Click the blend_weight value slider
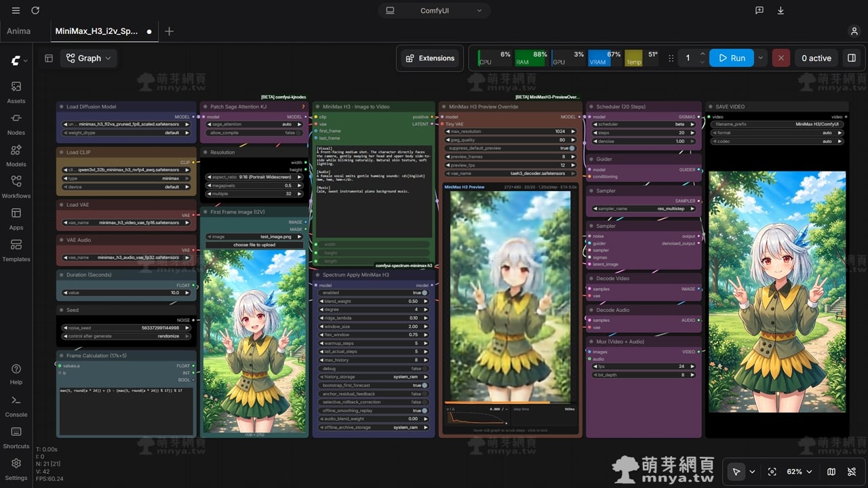 click(372, 301)
